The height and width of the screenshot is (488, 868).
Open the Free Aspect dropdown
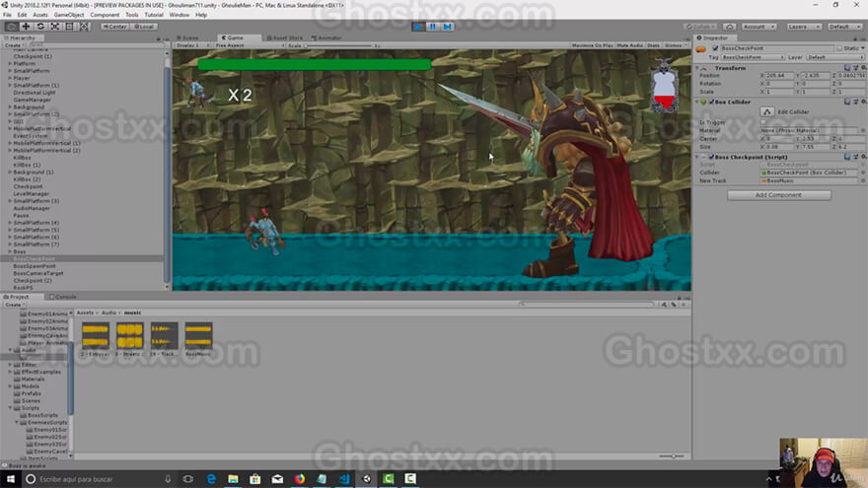(250, 45)
